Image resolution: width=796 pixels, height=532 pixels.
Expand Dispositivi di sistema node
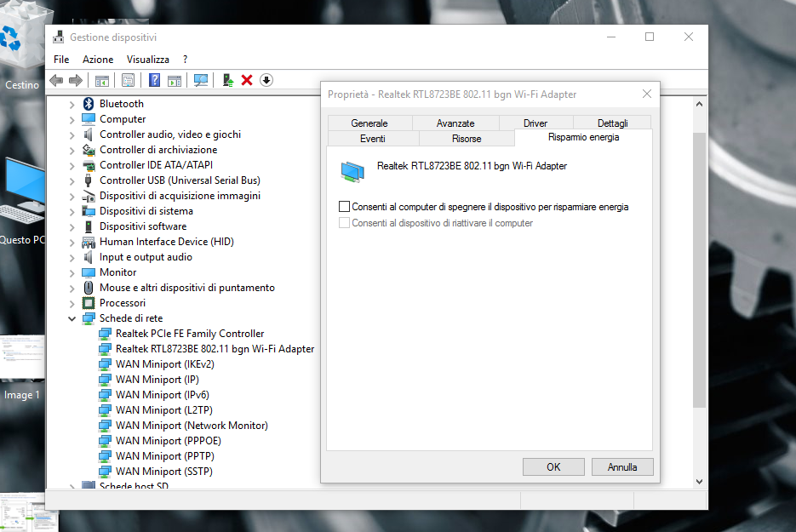(72, 212)
